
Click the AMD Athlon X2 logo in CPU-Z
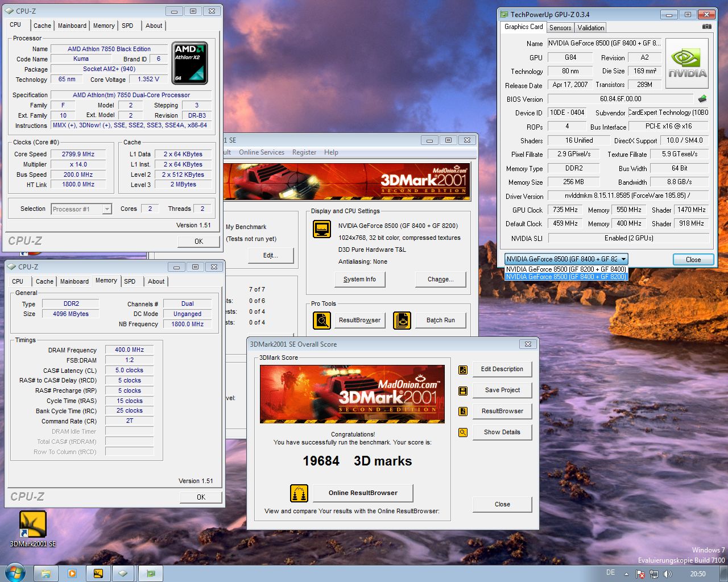click(189, 63)
